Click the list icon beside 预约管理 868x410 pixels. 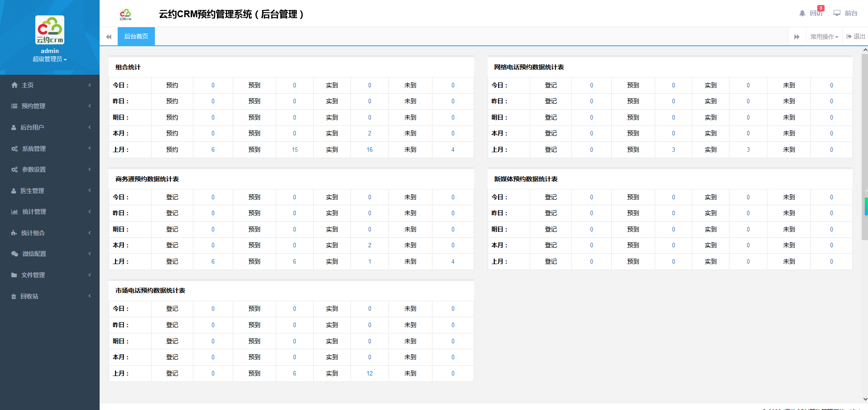pos(14,106)
